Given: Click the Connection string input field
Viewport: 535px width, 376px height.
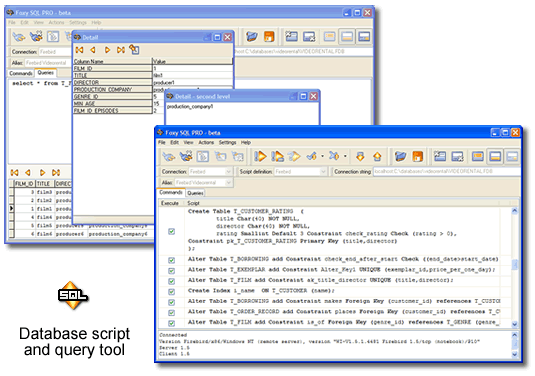Looking at the screenshot, I should (x=446, y=172).
